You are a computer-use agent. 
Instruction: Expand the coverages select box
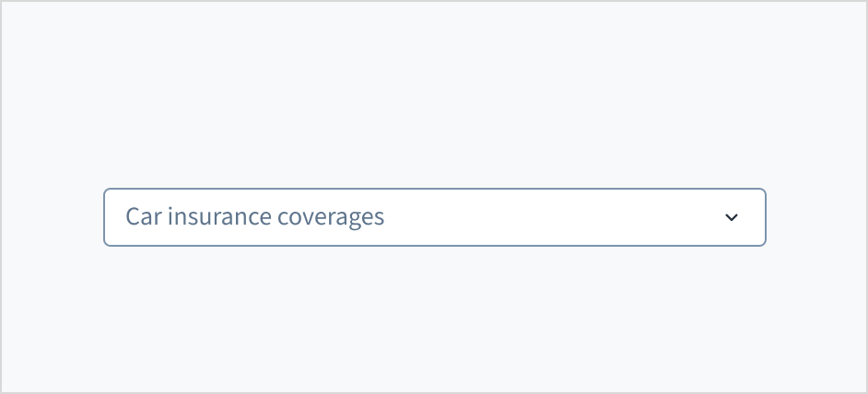click(x=434, y=217)
